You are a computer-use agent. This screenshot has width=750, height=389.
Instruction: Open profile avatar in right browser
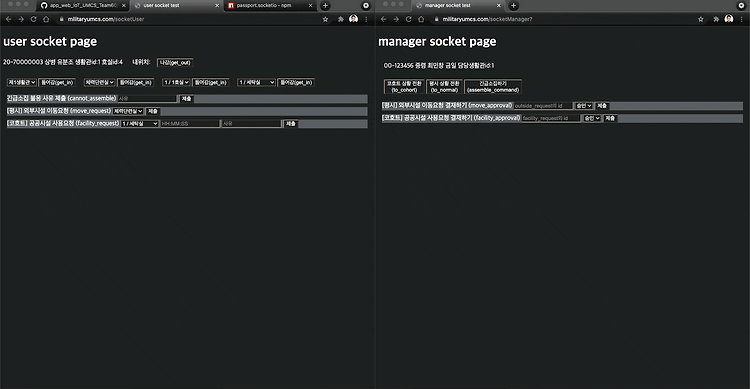tap(728, 19)
